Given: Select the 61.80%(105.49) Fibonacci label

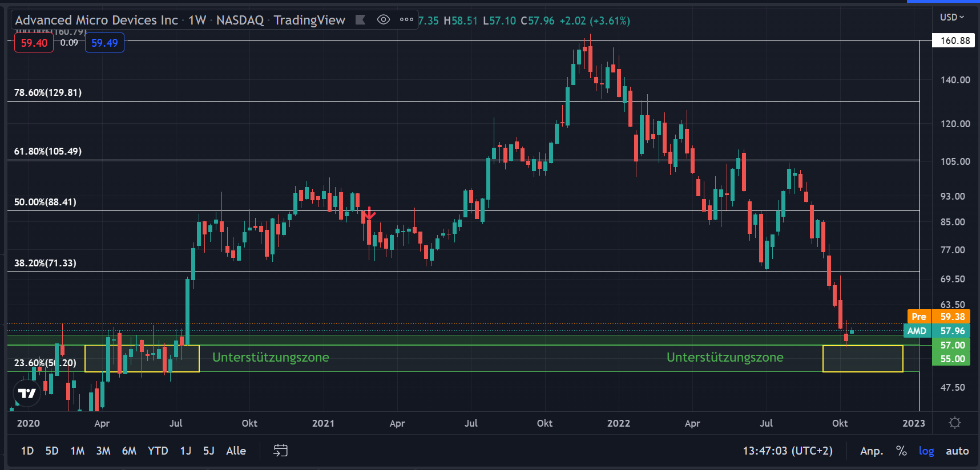Looking at the screenshot, I should click(x=48, y=151).
